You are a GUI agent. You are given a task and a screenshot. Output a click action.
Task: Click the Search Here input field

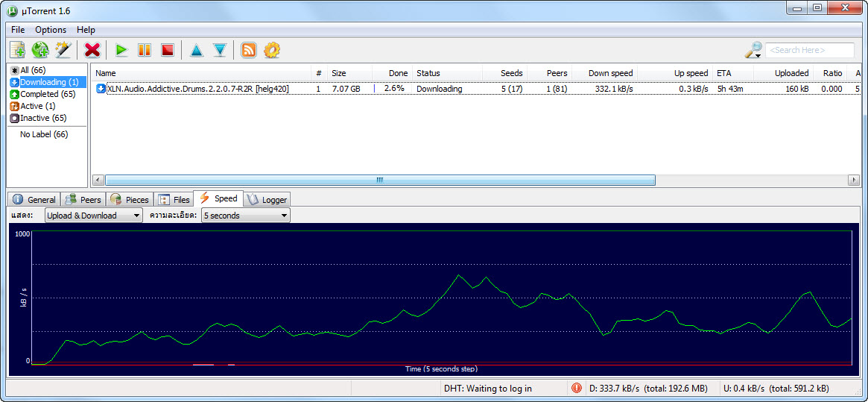point(810,50)
